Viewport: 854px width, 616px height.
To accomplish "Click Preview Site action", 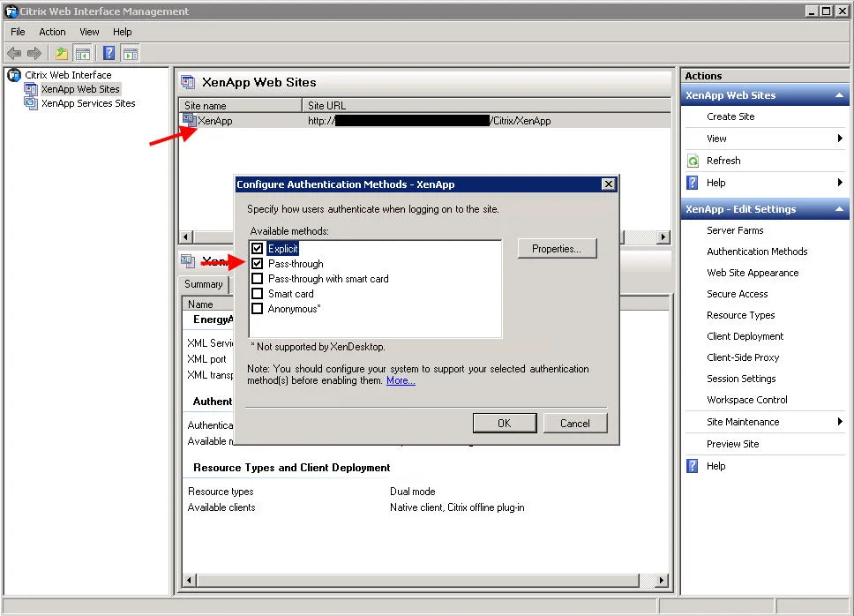I will pyautogui.click(x=732, y=444).
